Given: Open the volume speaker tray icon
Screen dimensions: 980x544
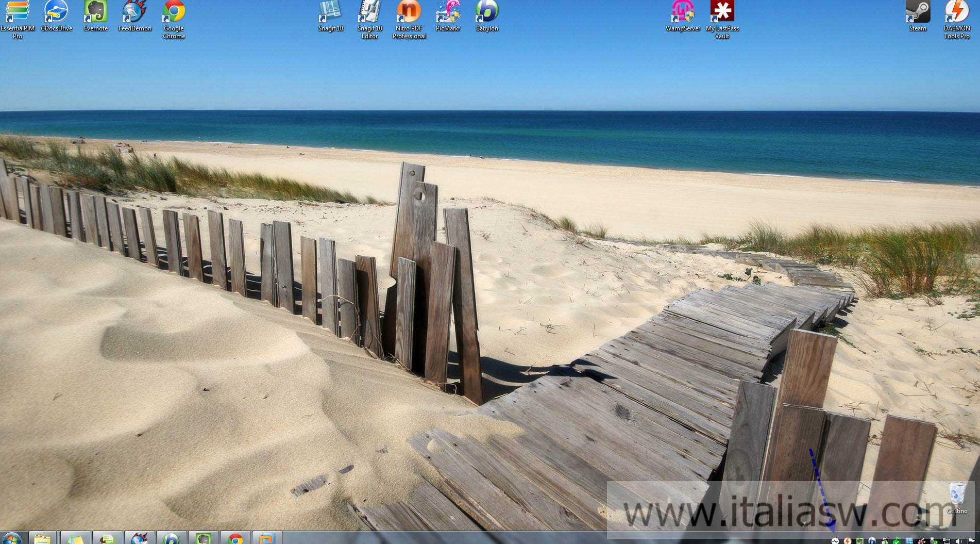Looking at the screenshot, I should (958, 541).
